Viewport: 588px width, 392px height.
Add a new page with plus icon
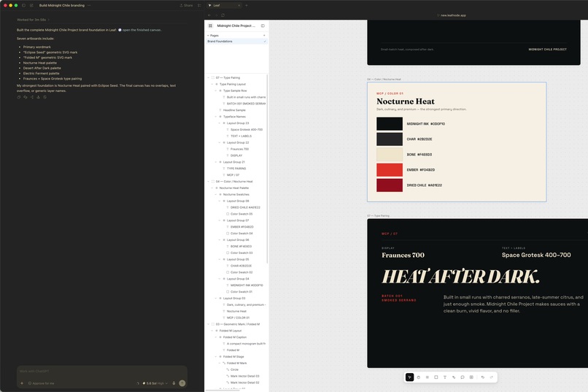pos(264,35)
